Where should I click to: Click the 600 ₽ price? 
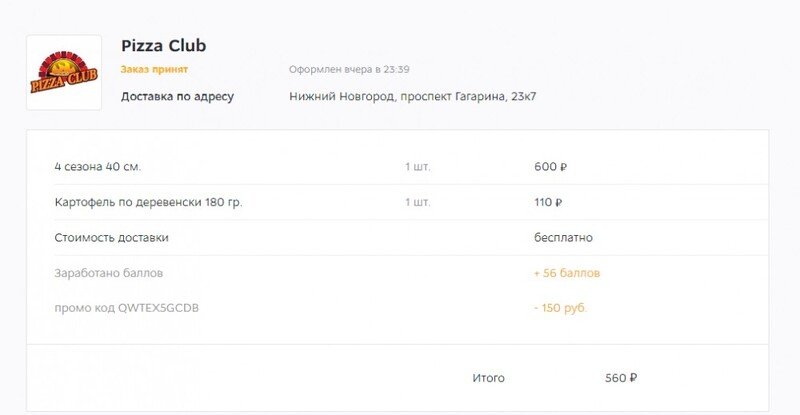click(x=551, y=167)
